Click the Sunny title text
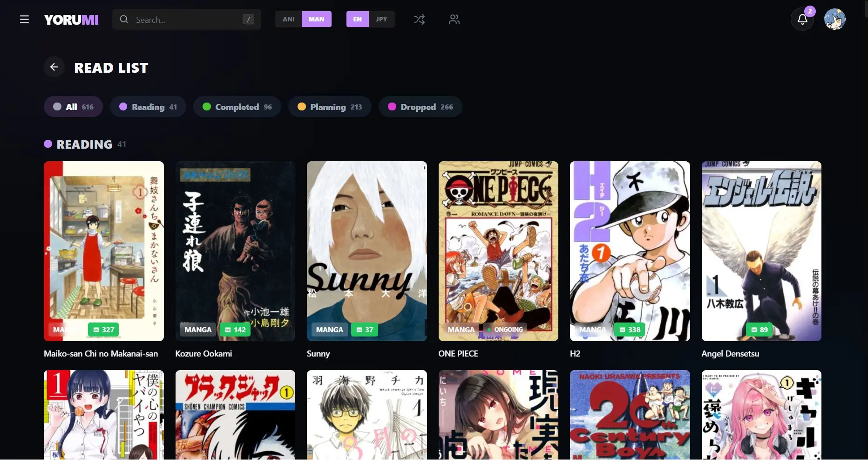Viewport: 868px width, 460px height. click(318, 354)
